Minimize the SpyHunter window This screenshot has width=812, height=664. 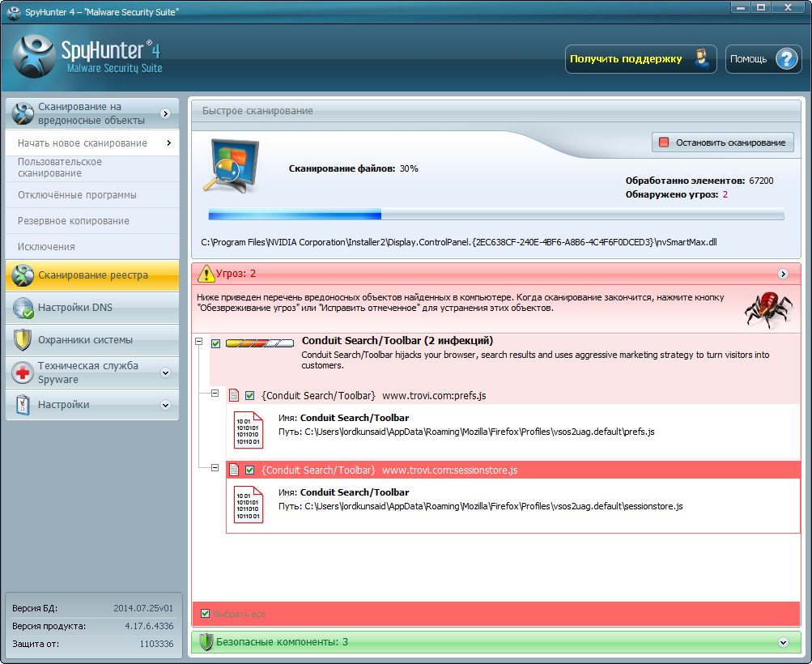click(x=741, y=7)
